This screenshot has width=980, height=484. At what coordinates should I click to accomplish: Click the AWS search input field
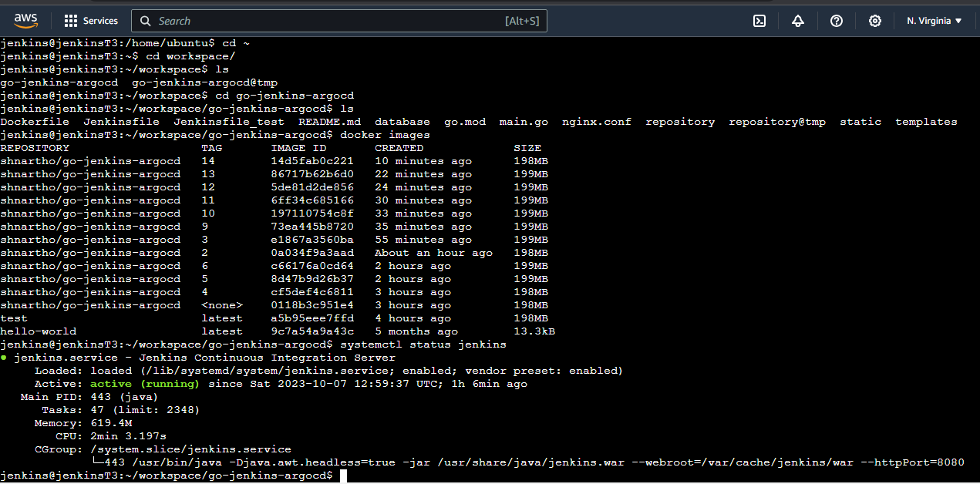click(339, 21)
